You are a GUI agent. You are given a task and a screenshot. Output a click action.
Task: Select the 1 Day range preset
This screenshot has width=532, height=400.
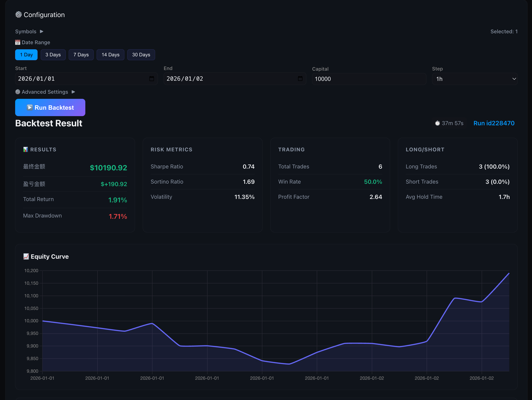click(x=26, y=55)
